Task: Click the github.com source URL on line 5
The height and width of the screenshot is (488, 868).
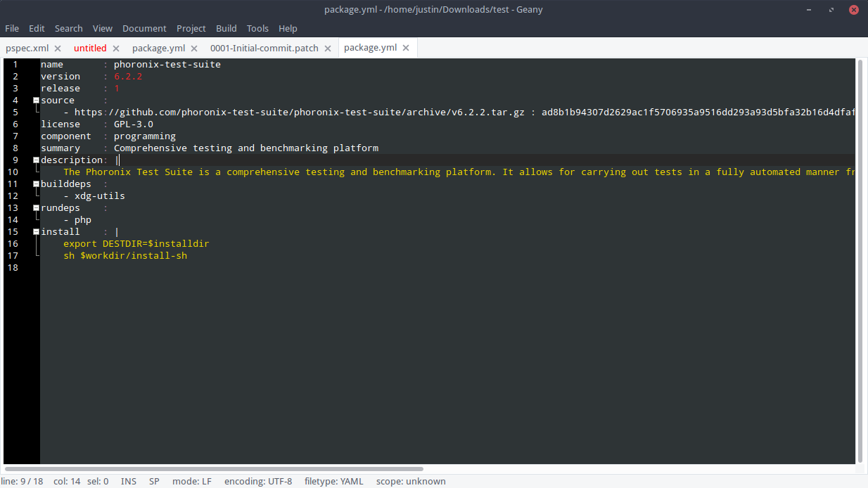Action: click(x=300, y=113)
